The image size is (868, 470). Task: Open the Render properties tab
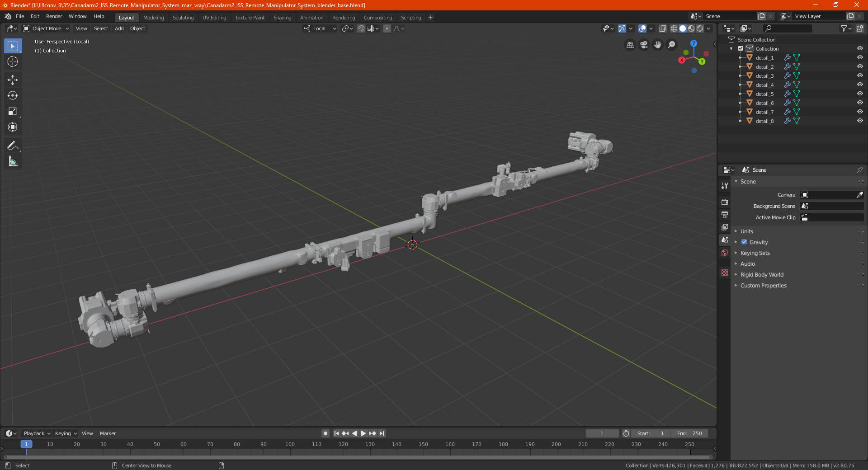point(725,202)
